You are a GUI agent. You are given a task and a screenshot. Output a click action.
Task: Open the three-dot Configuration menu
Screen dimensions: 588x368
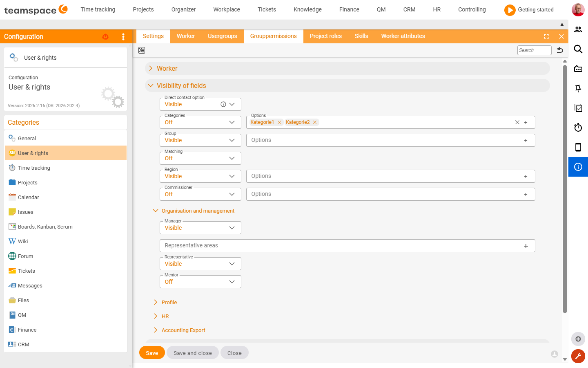[x=123, y=37]
